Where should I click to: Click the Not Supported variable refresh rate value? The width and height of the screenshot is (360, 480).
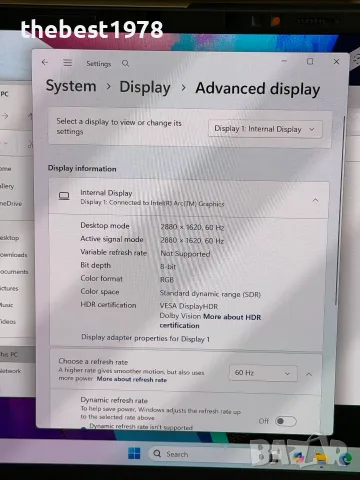pyautogui.click(x=185, y=254)
